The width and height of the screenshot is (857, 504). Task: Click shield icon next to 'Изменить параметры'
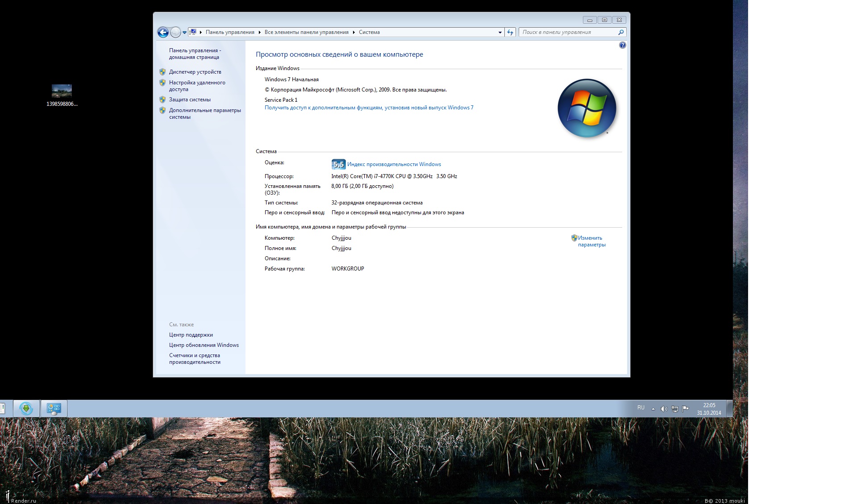tap(574, 238)
